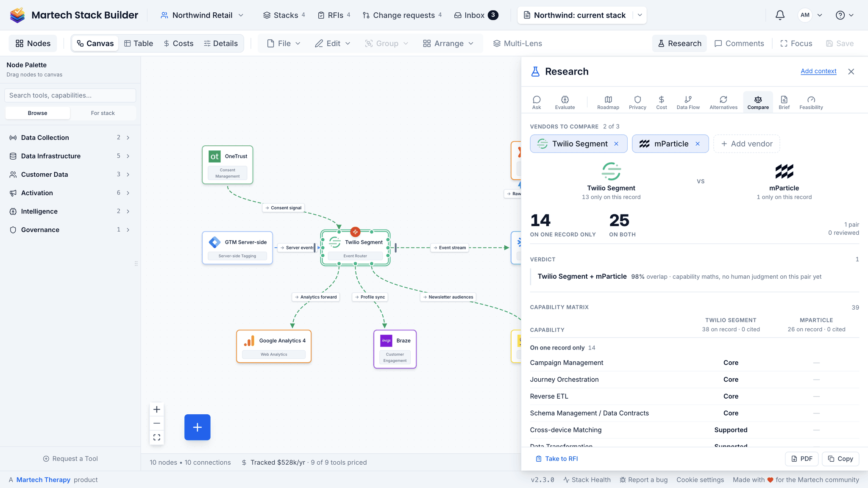Open the Alternatives research tool

723,103
